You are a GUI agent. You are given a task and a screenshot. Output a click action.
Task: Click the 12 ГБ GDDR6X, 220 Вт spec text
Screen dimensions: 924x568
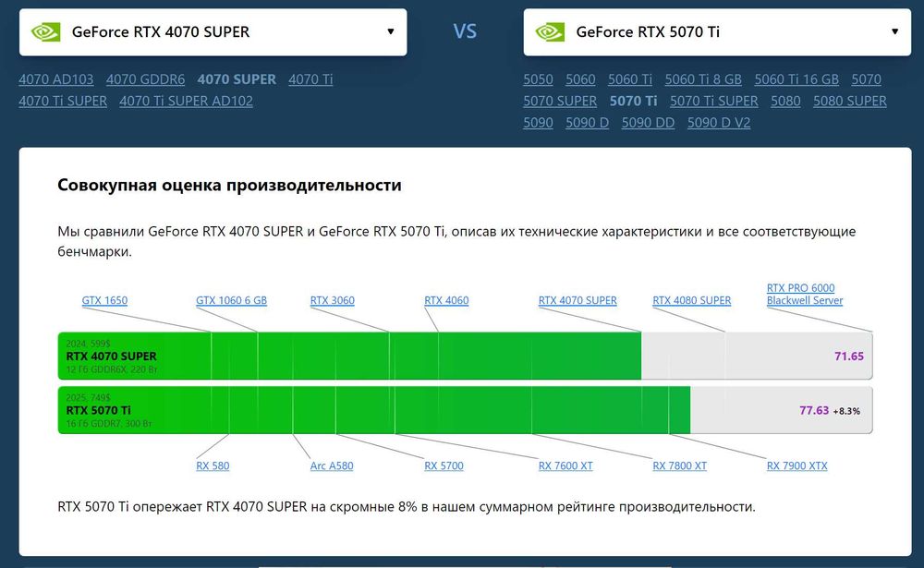tap(112, 369)
